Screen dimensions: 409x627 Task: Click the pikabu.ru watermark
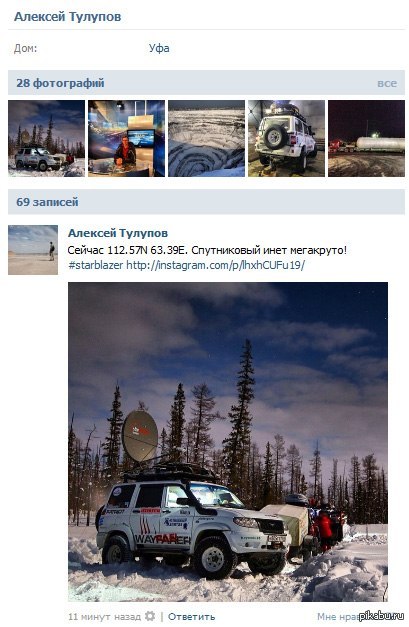(x=381, y=616)
